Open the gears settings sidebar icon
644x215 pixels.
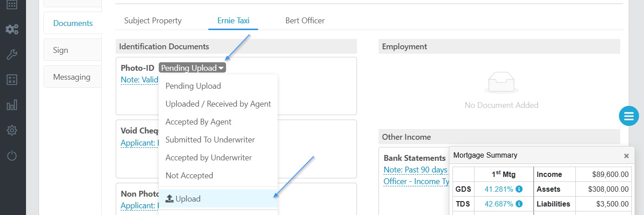(12, 30)
